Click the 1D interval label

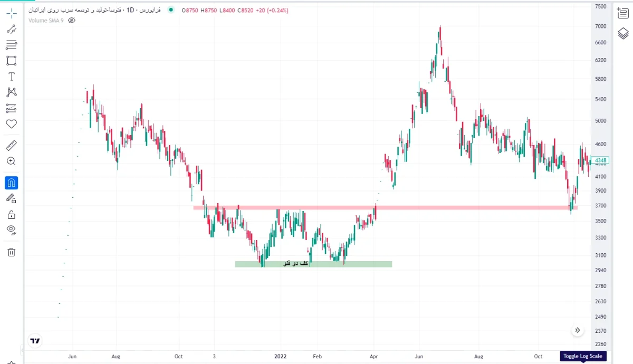(130, 10)
